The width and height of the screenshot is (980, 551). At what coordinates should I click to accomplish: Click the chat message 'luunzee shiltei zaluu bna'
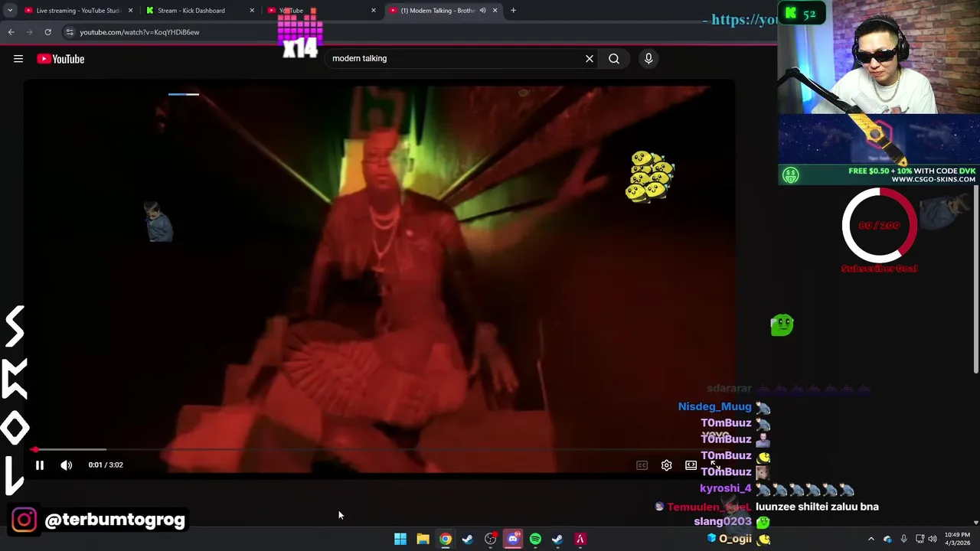(x=817, y=507)
